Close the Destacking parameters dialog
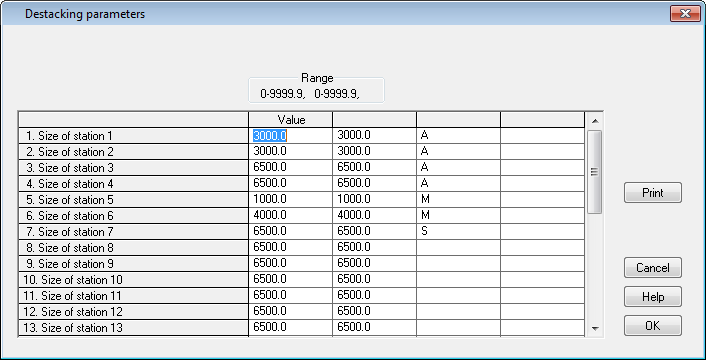The width and height of the screenshot is (706, 360). pyautogui.click(x=685, y=14)
